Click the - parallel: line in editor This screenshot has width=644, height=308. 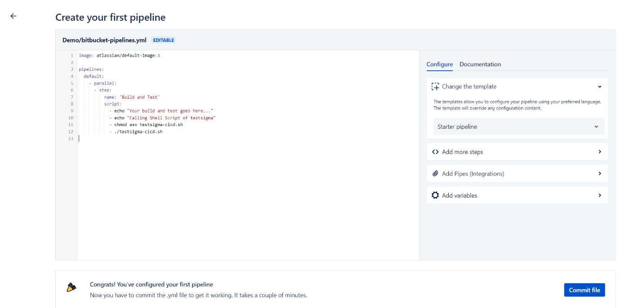tap(103, 83)
